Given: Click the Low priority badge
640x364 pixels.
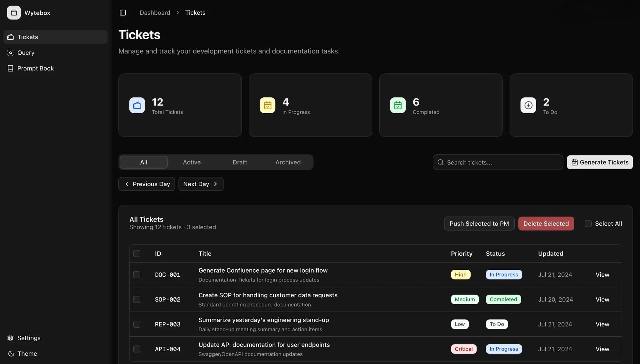Looking at the screenshot, I should pos(460,324).
